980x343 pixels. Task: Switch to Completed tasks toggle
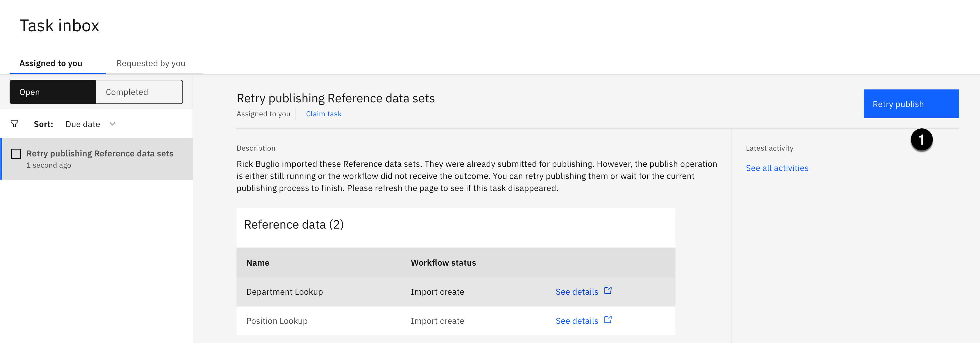pos(139,92)
